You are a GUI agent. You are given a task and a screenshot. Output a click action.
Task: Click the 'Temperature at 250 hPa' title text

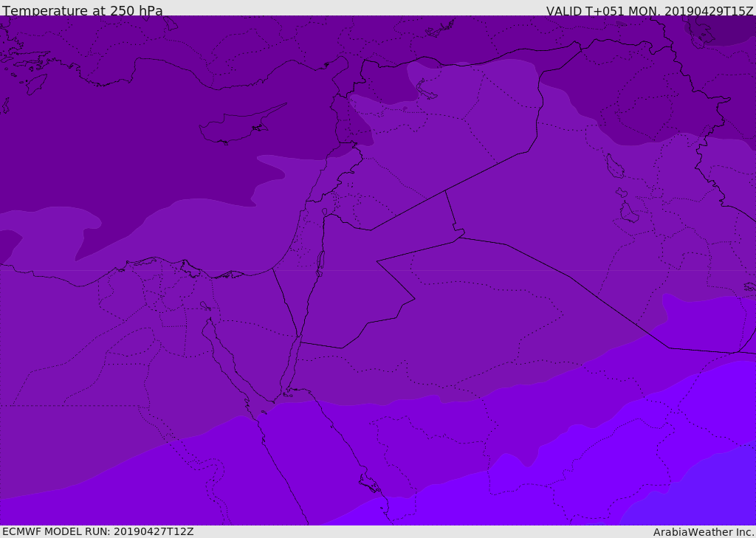[83, 10]
